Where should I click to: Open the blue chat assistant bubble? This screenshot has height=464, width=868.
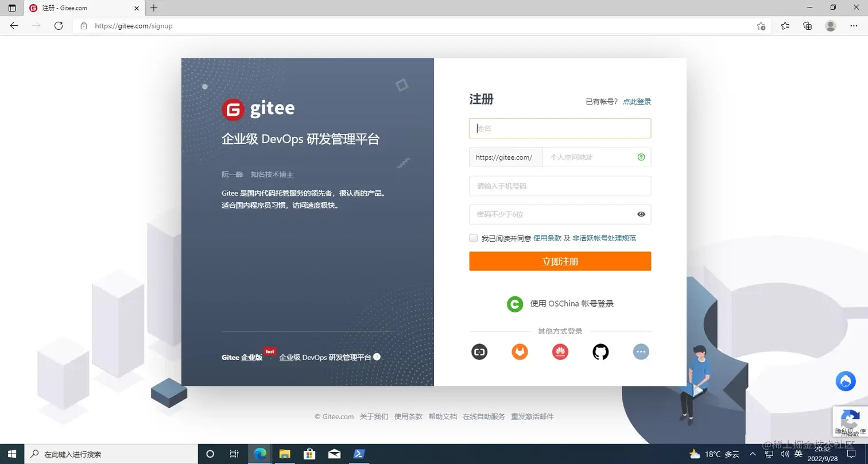point(846,381)
